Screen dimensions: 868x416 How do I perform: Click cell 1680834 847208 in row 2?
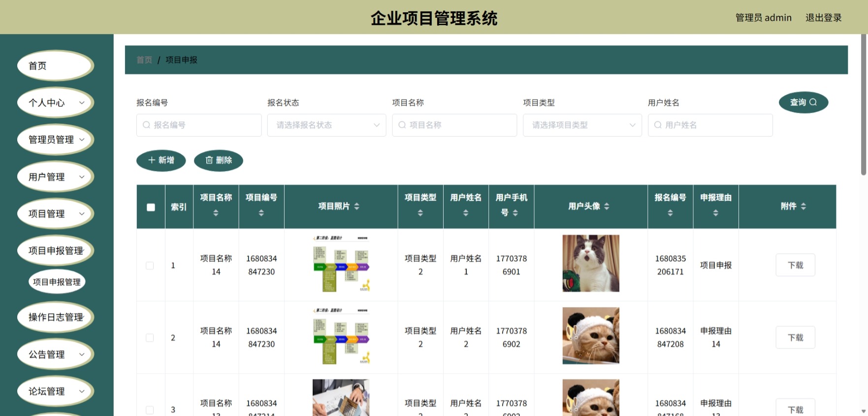[x=670, y=338]
